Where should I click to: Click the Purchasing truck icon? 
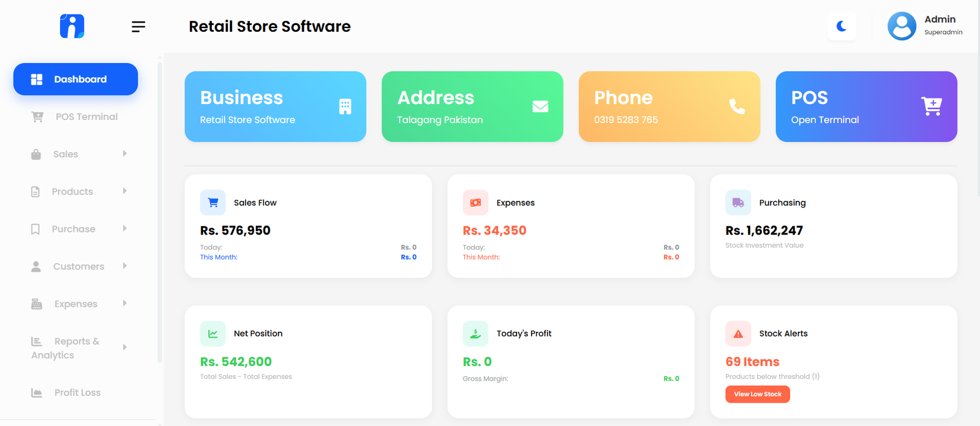coord(738,203)
